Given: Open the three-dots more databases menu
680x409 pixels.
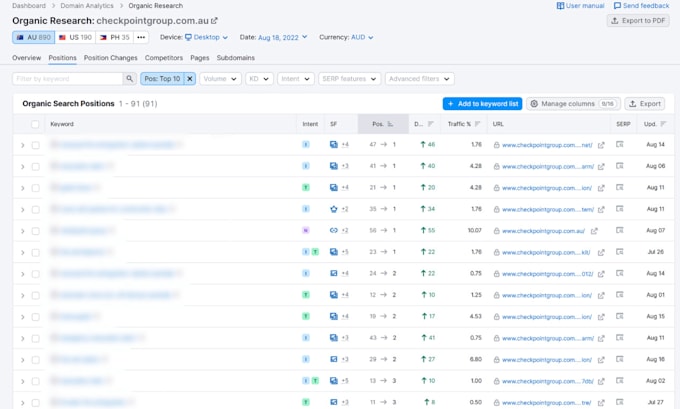Looking at the screenshot, I should pos(141,37).
